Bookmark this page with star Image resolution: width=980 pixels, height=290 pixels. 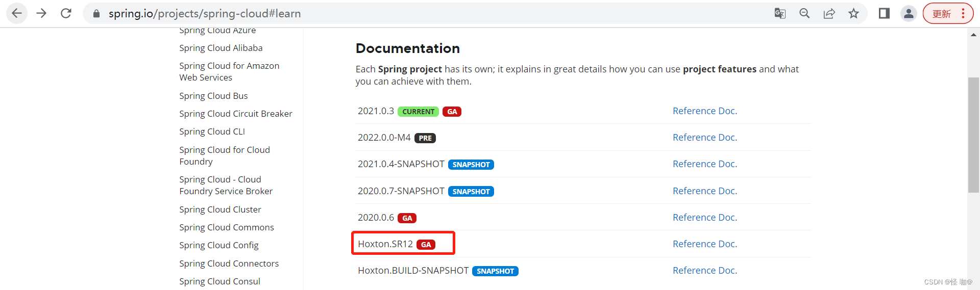click(x=853, y=14)
